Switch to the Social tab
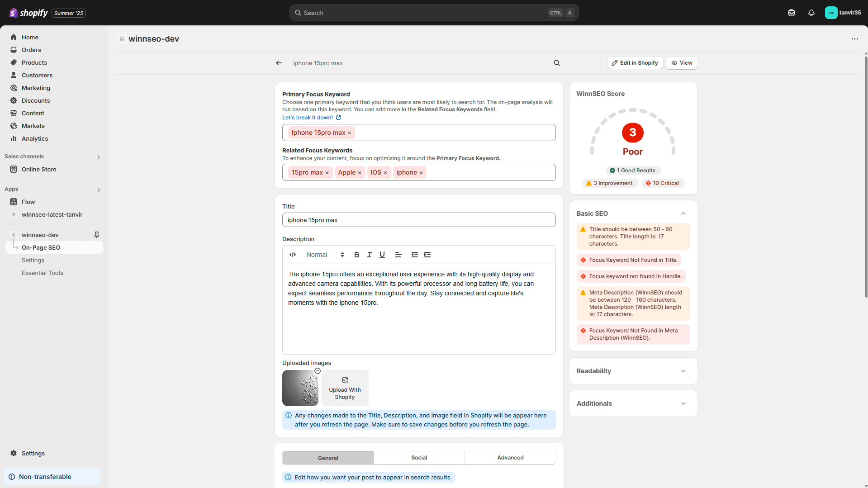 (x=419, y=458)
